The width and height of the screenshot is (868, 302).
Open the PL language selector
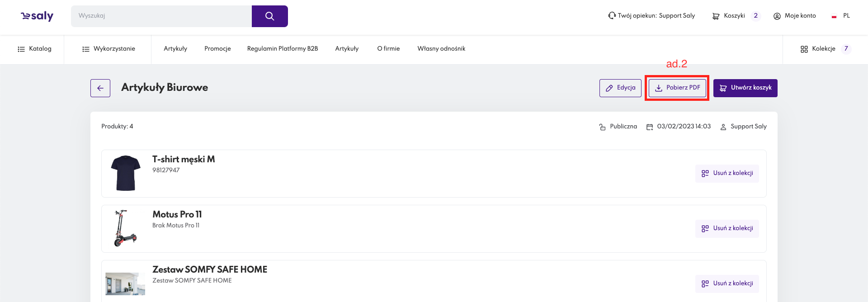pos(846,16)
